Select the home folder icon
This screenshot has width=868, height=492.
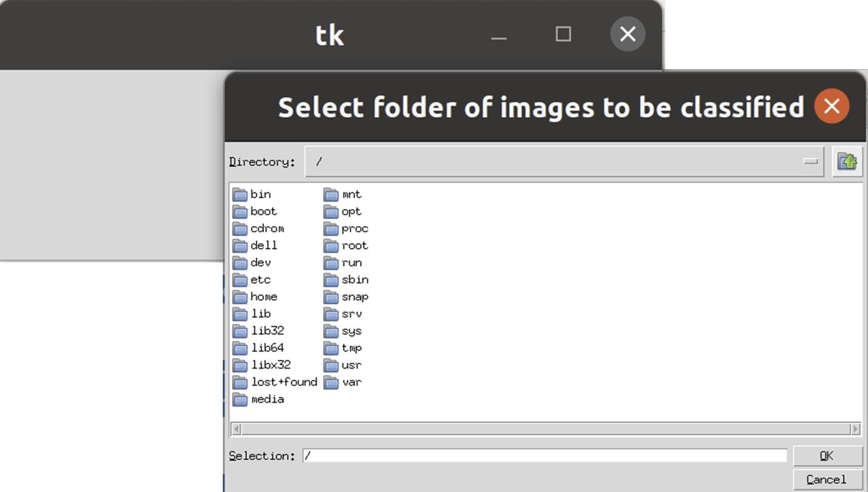(240, 297)
